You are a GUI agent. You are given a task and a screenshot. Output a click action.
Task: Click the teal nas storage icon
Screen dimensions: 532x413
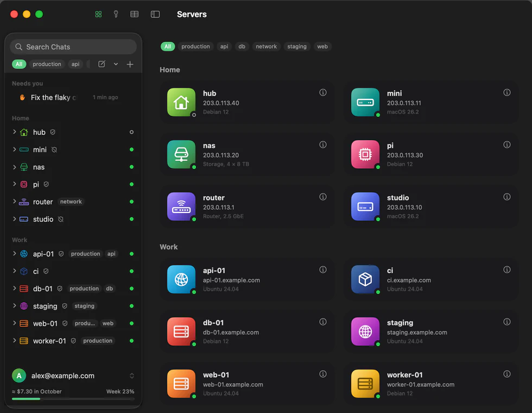181,154
